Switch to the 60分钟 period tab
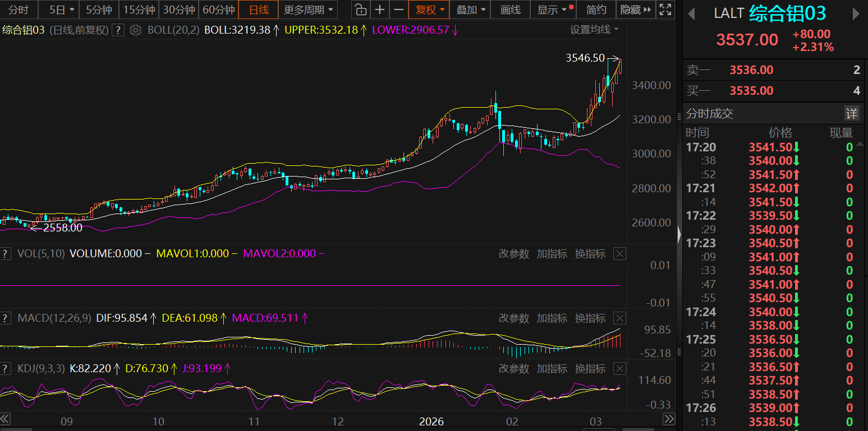The image size is (868, 431). tap(218, 10)
